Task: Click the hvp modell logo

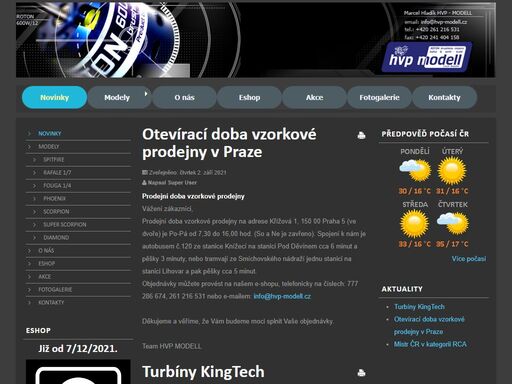Action: 427,57
